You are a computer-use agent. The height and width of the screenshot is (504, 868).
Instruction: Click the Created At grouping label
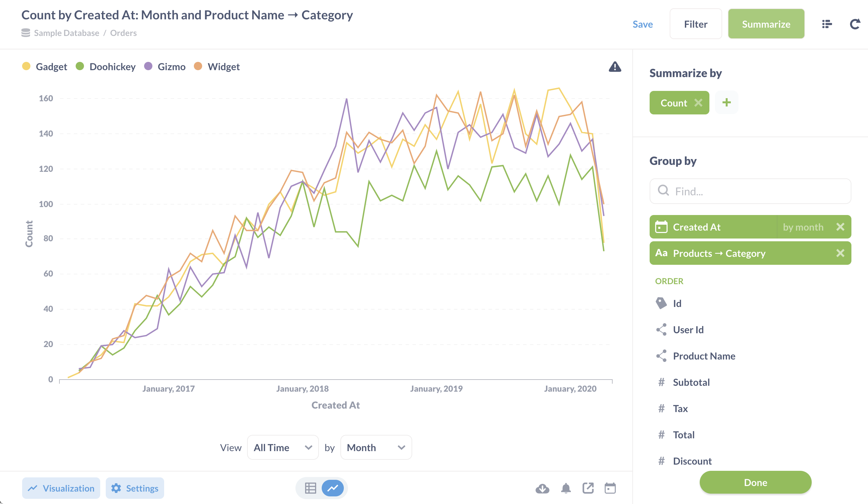tap(697, 227)
